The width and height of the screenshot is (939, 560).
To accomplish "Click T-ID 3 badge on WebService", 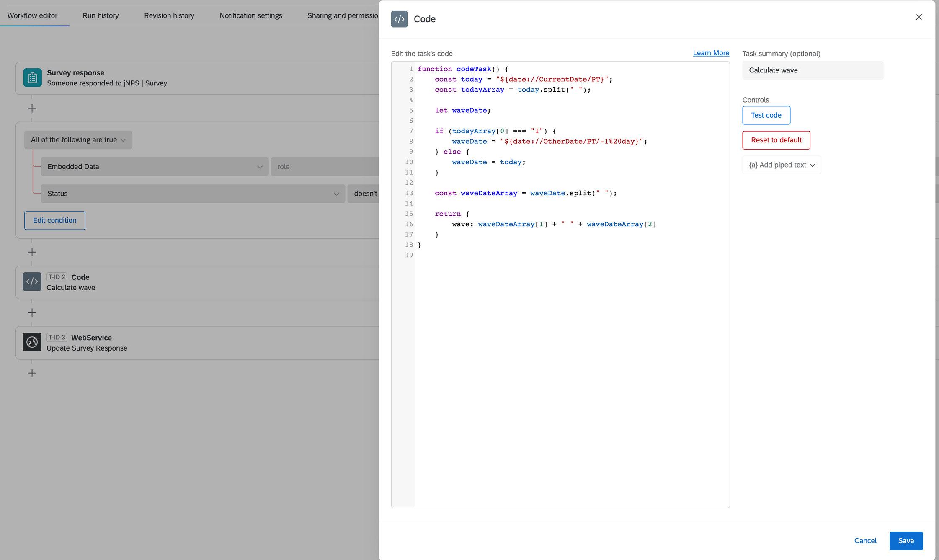I will (57, 337).
